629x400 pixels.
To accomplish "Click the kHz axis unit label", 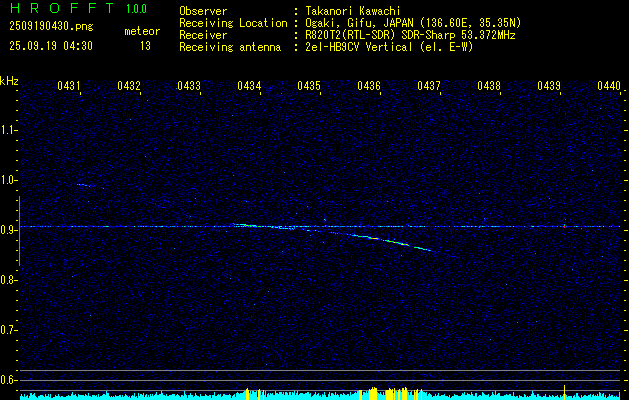I will coord(9,82).
